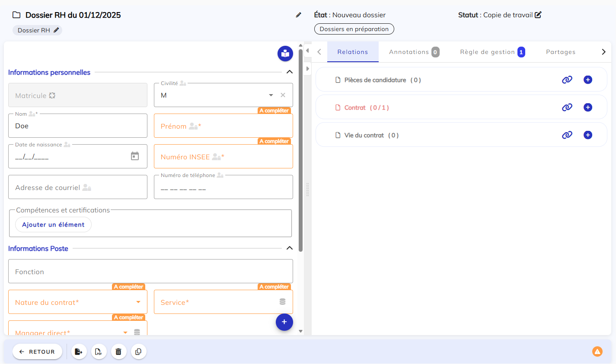Open the Civilité dropdown
This screenshot has height=364, width=616.
pyautogui.click(x=271, y=95)
